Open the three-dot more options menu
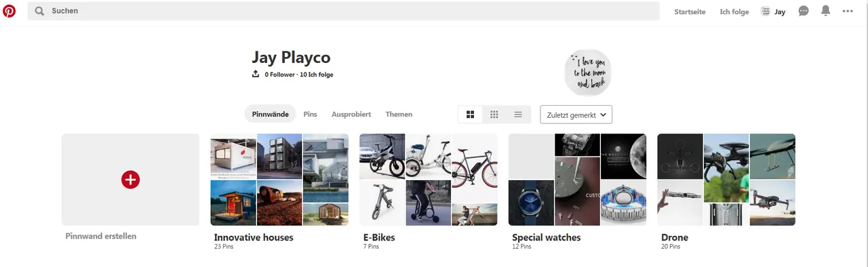868x267 pixels. point(848,11)
